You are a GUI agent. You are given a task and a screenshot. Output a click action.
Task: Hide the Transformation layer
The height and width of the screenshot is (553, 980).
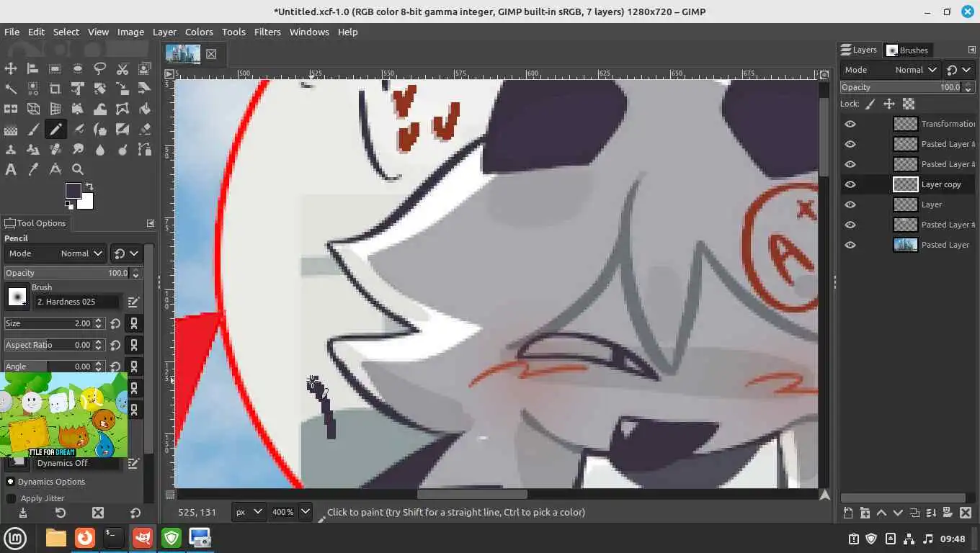(x=850, y=124)
